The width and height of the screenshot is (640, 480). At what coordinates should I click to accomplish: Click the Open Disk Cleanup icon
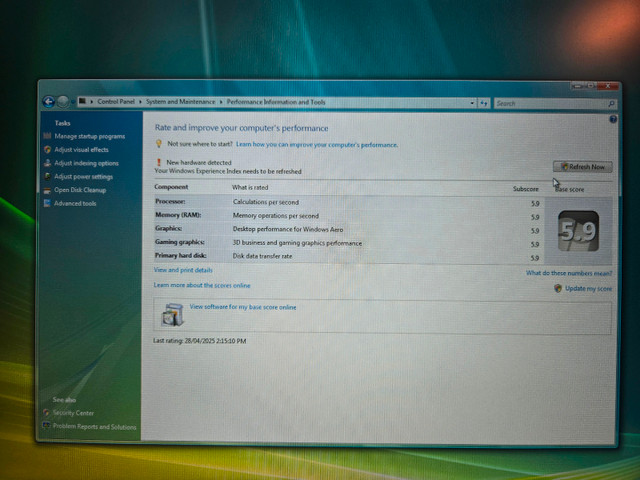[x=47, y=190]
